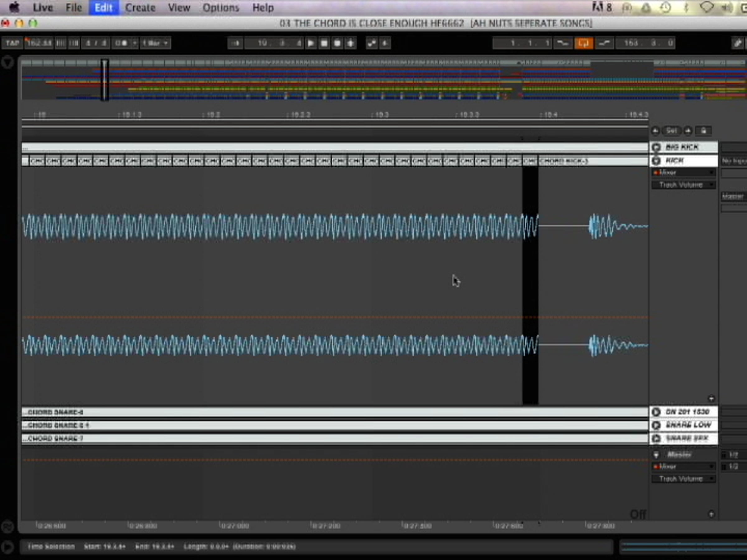The height and width of the screenshot is (560, 747).
Task: Unfold the SNARE LOW track
Action: coord(656,425)
